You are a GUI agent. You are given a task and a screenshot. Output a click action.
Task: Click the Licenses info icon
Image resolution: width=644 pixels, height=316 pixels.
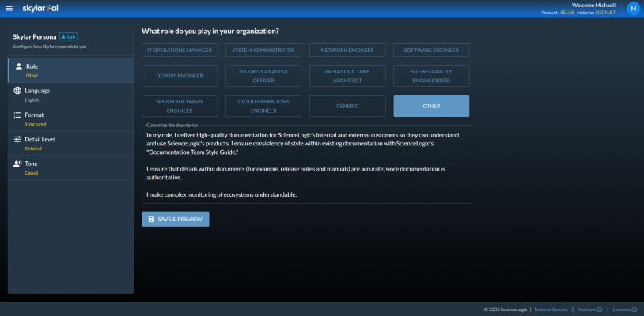635,310
